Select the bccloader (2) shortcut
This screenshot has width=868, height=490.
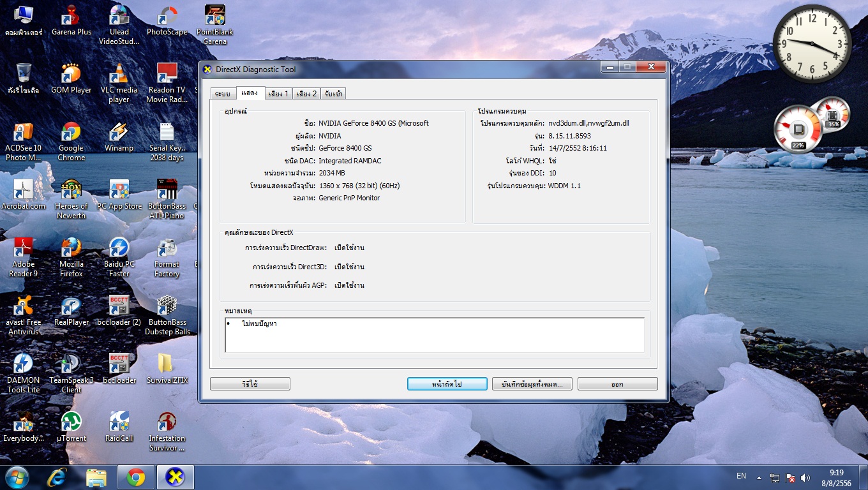(x=119, y=311)
